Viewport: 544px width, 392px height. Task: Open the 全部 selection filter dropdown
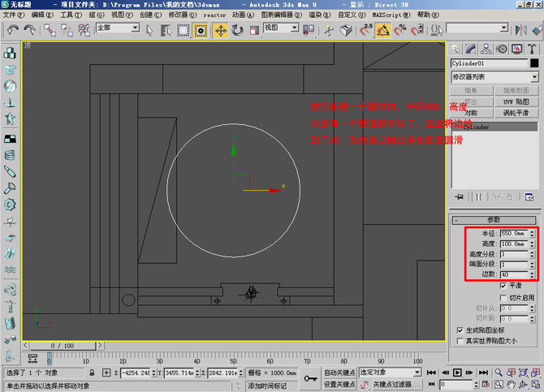pos(136,28)
